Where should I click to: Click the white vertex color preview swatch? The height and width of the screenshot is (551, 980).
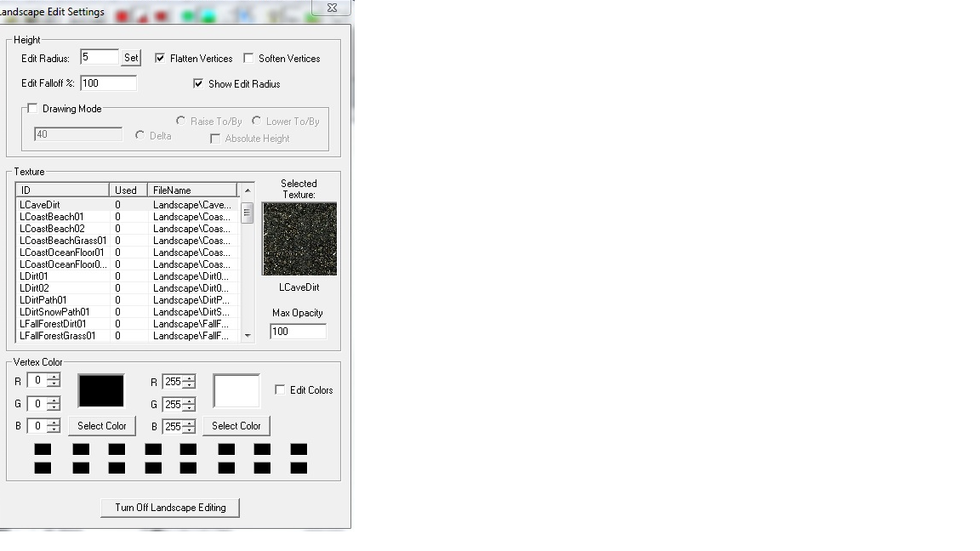tap(236, 391)
